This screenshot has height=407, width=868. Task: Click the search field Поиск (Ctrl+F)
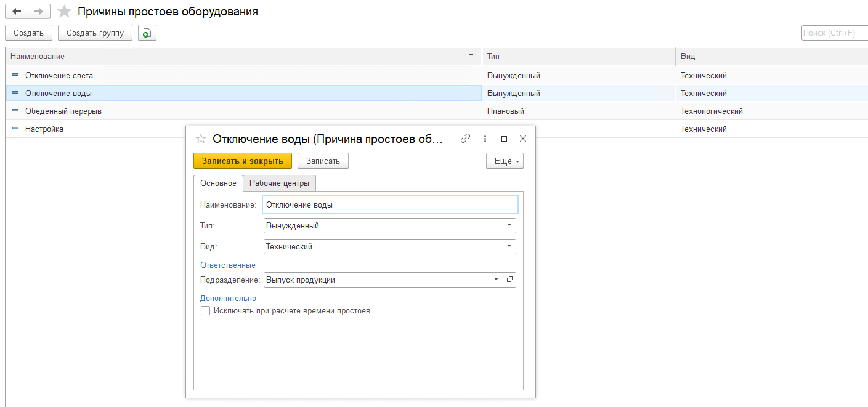[x=834, y=33]
